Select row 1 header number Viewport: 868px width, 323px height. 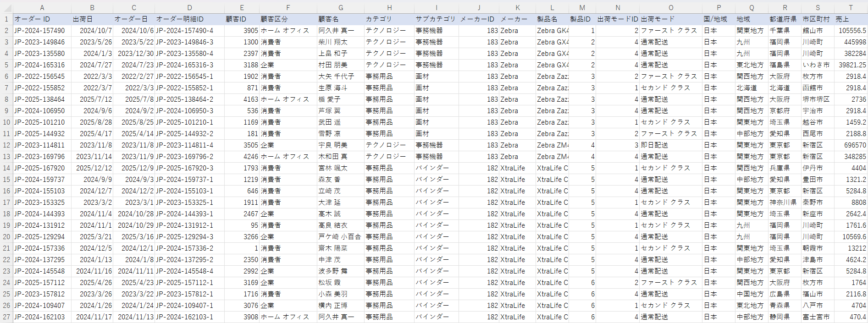coord(6,19)
